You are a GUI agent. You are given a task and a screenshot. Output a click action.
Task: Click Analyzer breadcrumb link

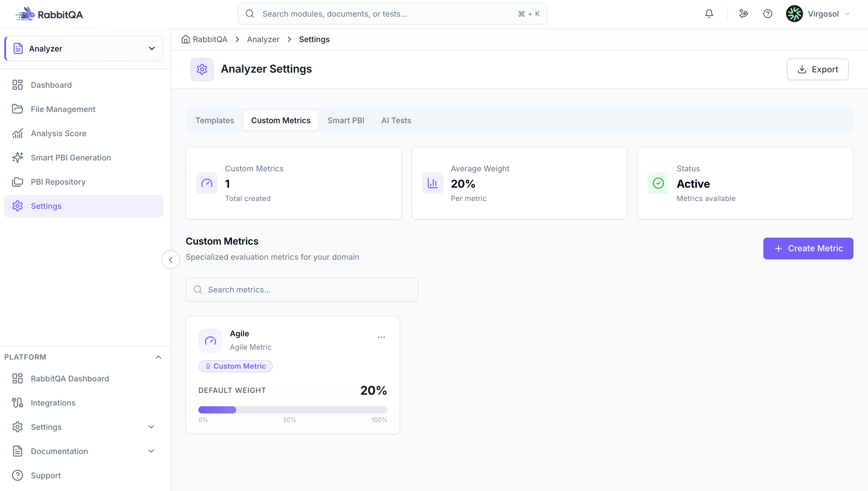[263, 39]
